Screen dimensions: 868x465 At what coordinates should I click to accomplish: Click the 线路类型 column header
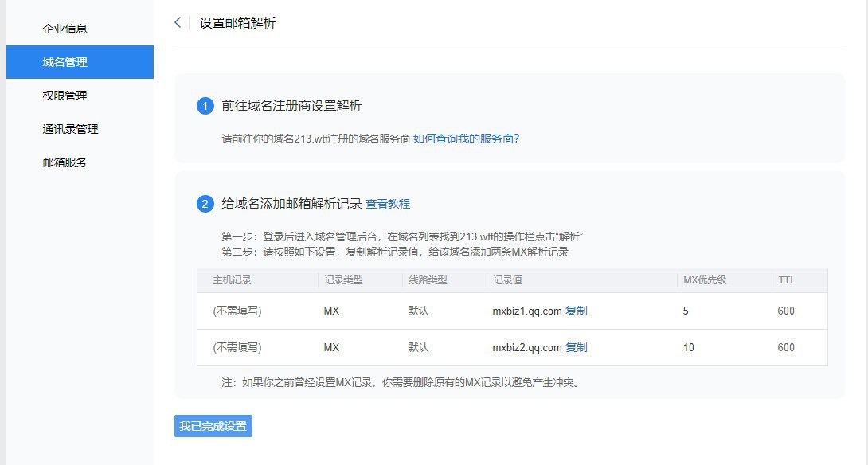pos(428,280)
